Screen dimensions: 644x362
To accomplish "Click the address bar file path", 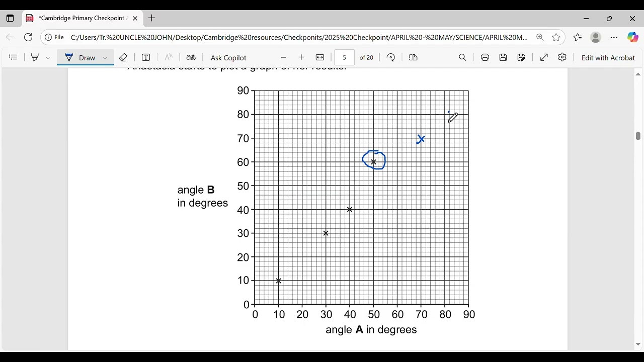I will point(299,37).
